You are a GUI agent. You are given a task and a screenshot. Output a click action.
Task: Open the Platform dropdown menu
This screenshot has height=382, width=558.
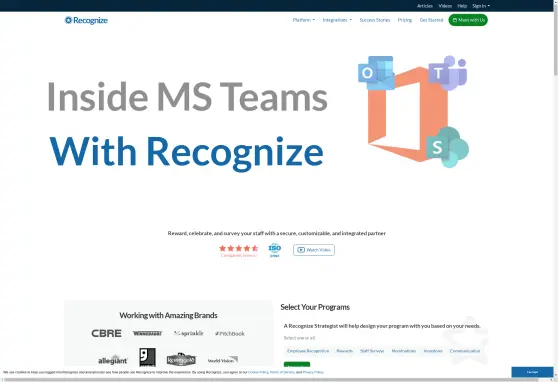point(304,20)
